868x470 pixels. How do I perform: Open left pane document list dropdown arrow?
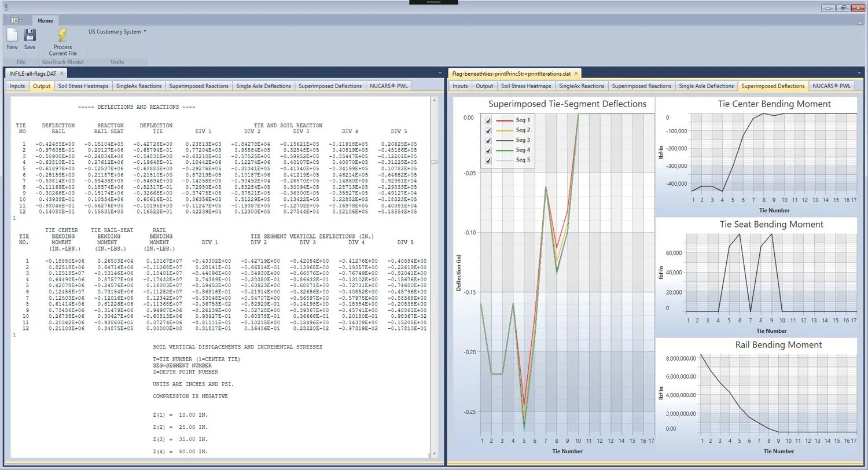[x=440, y=73]
